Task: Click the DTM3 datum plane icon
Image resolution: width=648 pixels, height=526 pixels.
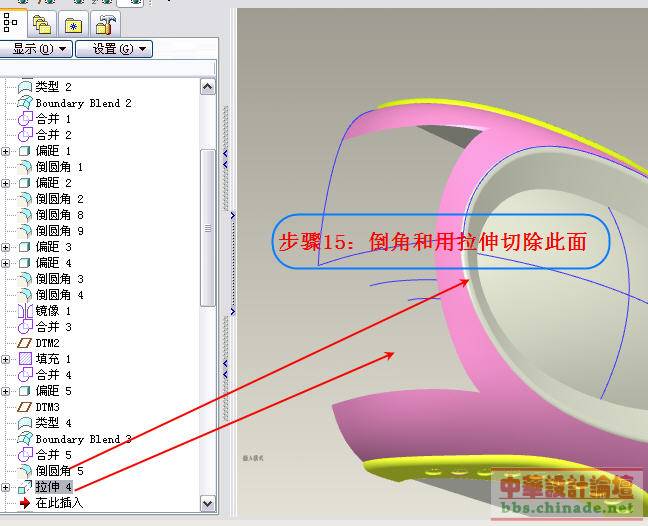Action: tap(24, 407)
